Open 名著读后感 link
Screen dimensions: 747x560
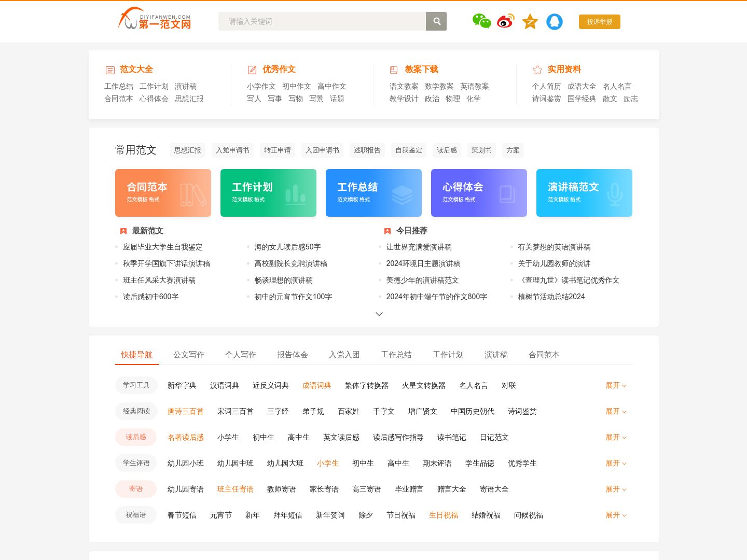coord(186,437)
